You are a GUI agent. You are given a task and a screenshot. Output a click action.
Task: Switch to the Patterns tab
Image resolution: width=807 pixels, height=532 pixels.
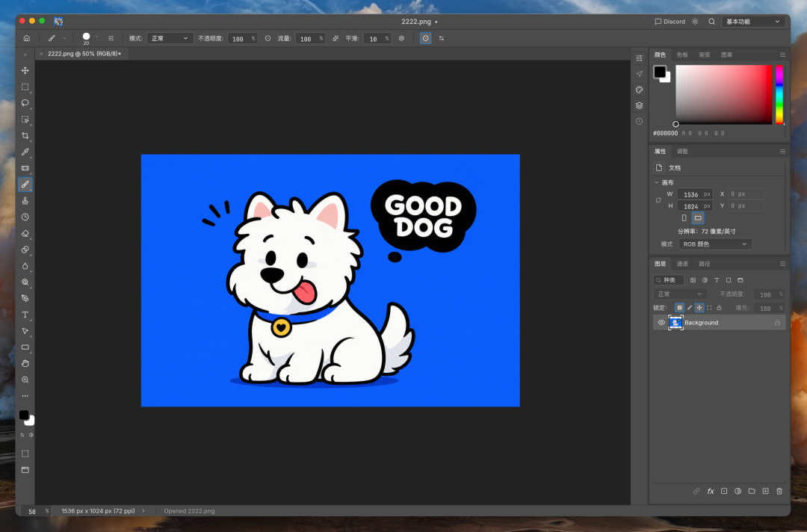(726, 55)
